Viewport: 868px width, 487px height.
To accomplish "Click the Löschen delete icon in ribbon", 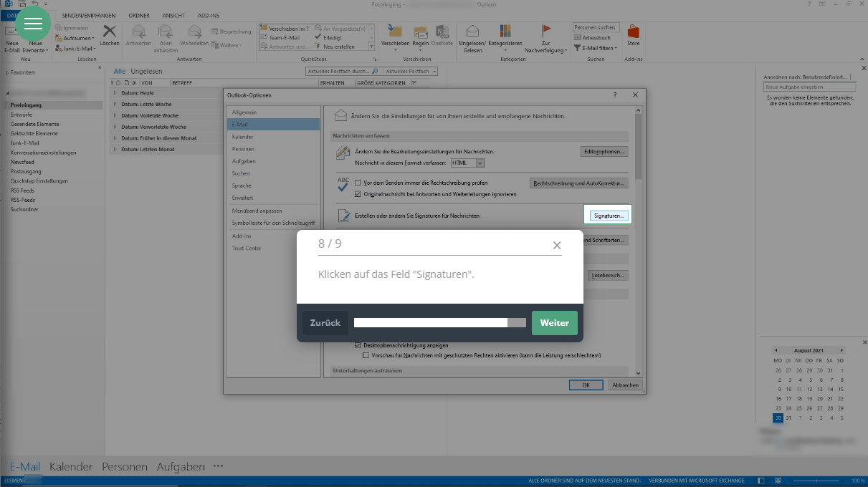I will pyautogui.click(x=110, y=32).
